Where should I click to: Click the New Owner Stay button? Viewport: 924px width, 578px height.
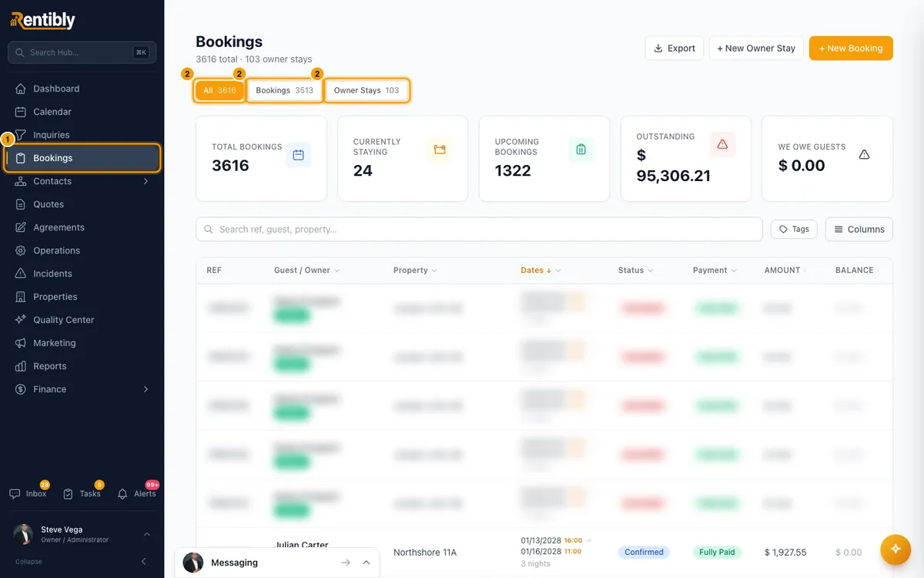[756, 48]
